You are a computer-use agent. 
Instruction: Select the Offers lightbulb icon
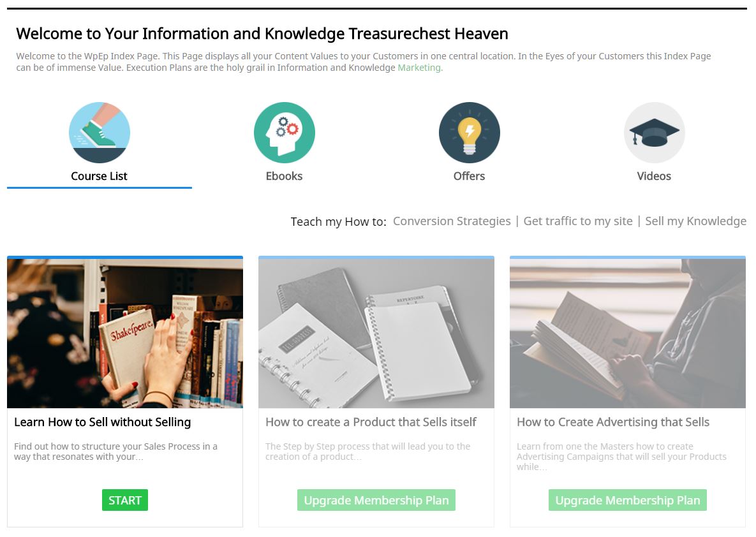coord(469,132)
